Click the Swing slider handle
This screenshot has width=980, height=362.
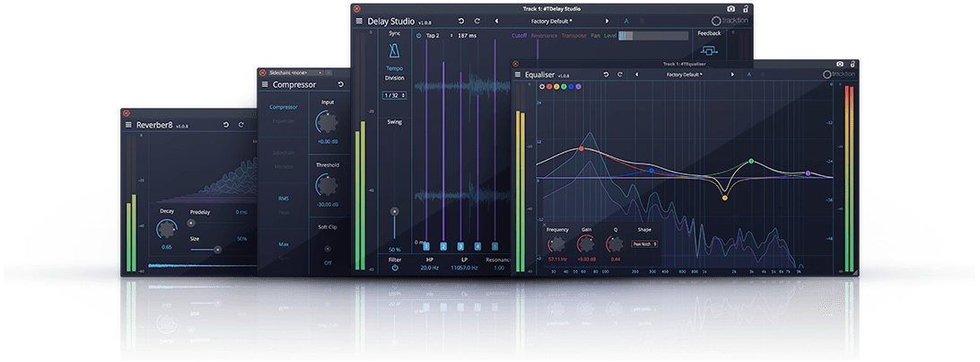coord(394,211)
